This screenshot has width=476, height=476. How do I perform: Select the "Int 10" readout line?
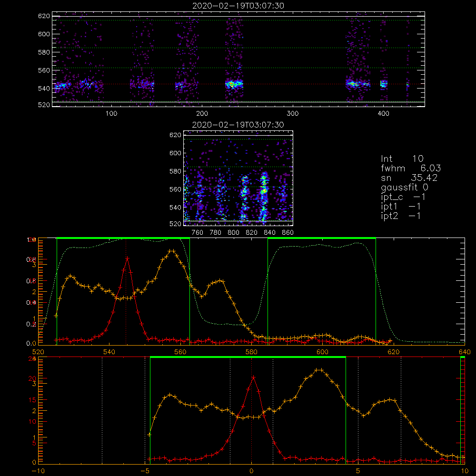[402, 159]
